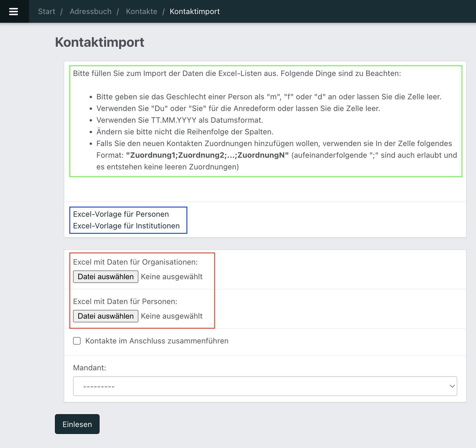Download the Excel-Vorlage für Personen
This screenshot has width=476, height=448.
coord(121,214)
